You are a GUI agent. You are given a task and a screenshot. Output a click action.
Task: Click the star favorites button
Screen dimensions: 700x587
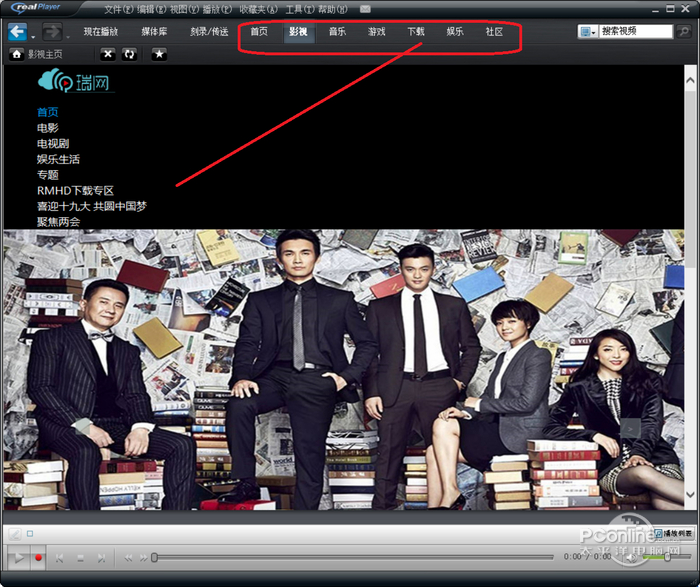pos(159,54)
